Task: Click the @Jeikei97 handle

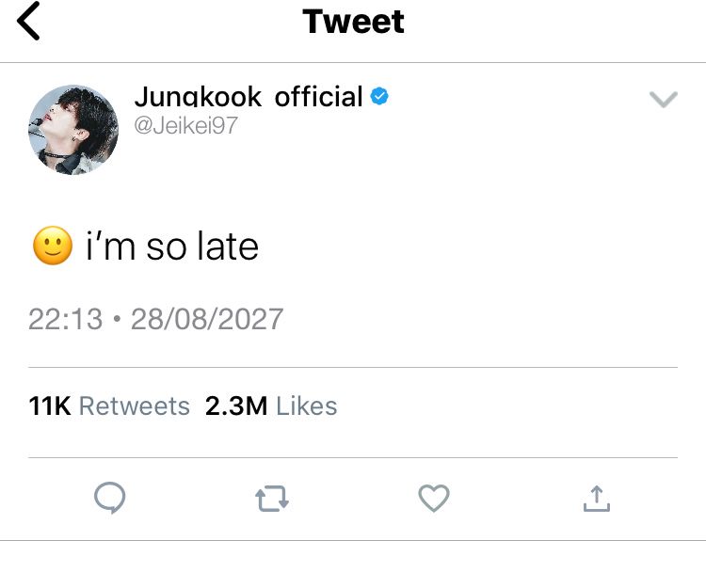Action: pos(186,125)
